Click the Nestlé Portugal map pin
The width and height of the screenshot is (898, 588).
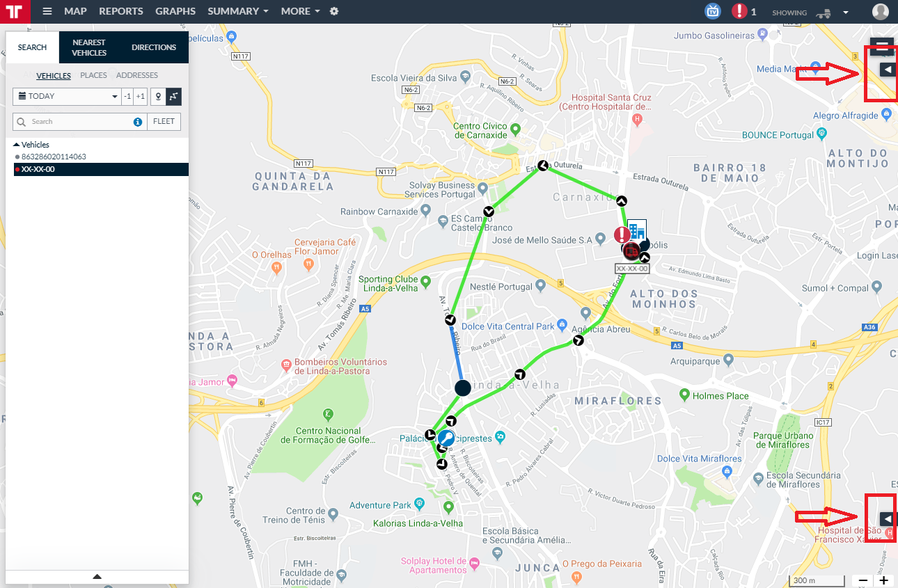click(x=541, y=286)
